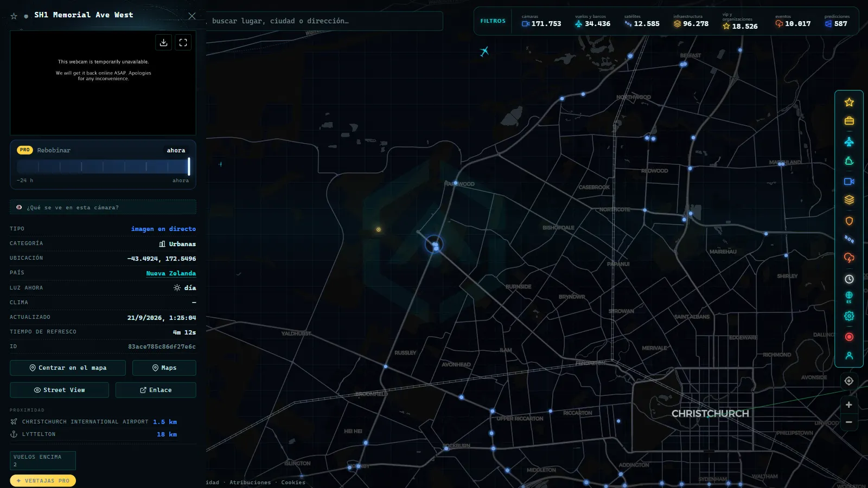Viewport: 868px width, 488px height.
Task: Open favorites star in right sidebar
Action: pos(849,102)
